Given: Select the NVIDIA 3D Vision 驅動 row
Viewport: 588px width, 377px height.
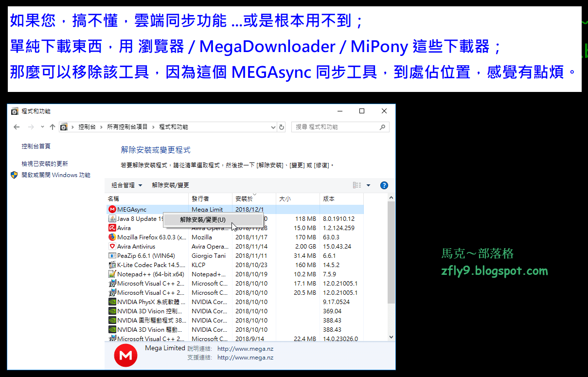Looking at the screenshot, I should 234,330.
